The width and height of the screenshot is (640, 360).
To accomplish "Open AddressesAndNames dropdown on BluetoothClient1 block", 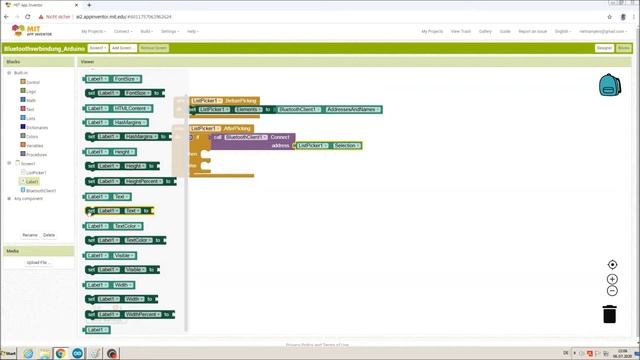I will [x=353, y=109].
